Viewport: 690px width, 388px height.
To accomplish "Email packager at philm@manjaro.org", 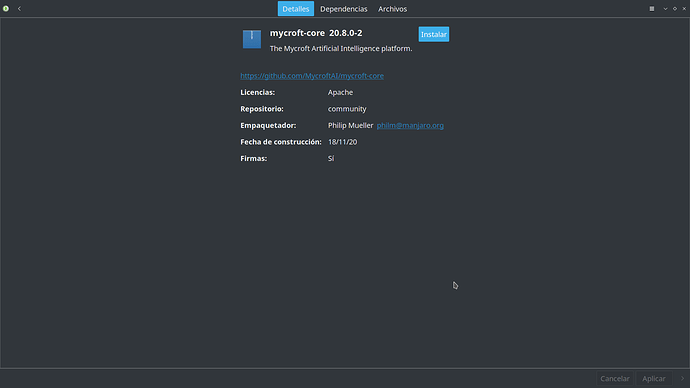I will [410, 125].
